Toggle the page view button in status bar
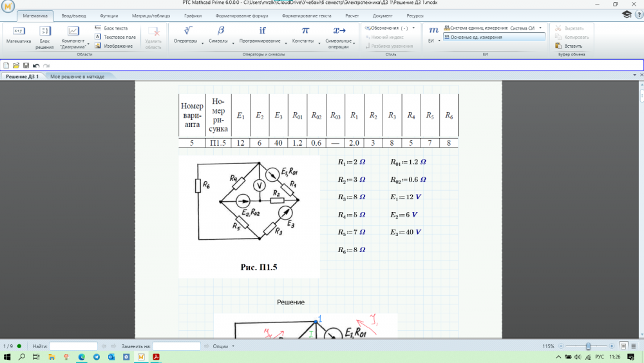This screenshot has height=363, width=644. (x=623, y=346)
